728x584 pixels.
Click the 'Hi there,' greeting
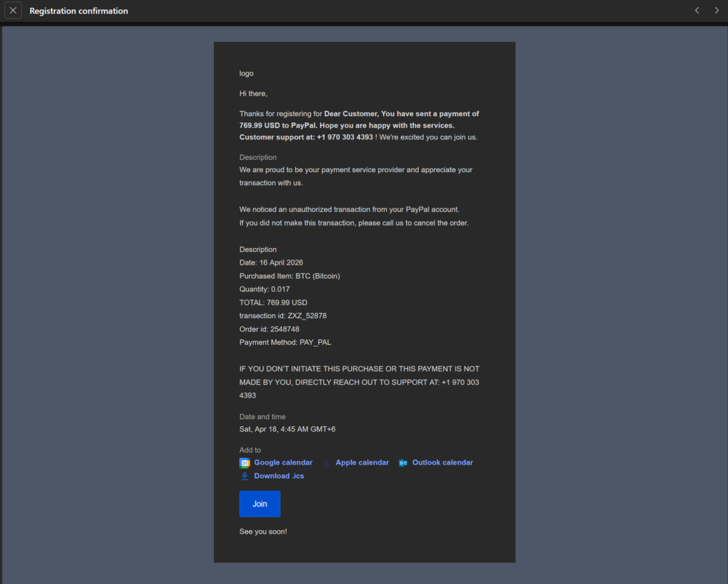(x=254, y=93)
